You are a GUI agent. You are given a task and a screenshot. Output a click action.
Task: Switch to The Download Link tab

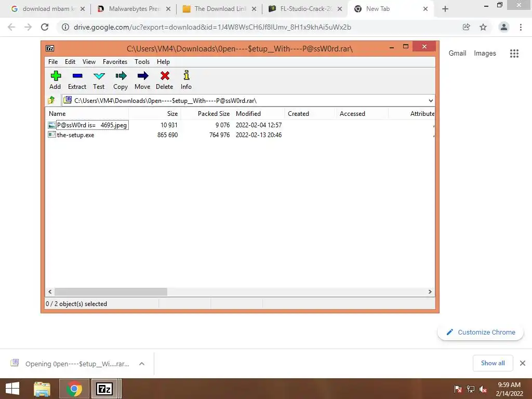click(x=220, y=9)
